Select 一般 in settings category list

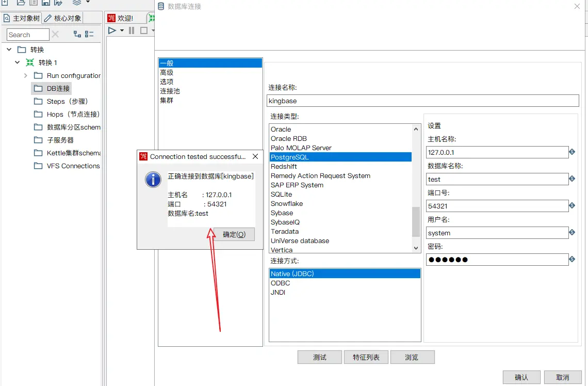pos(210,63)
